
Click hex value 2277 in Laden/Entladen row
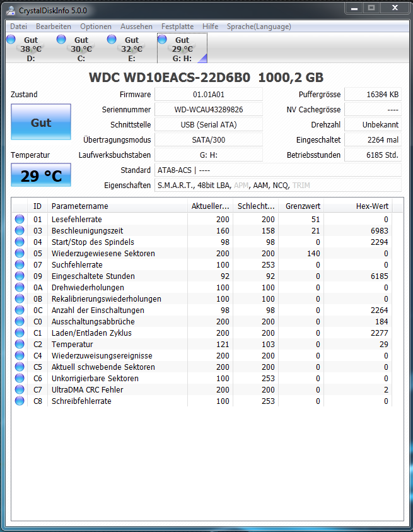[379, 333]
